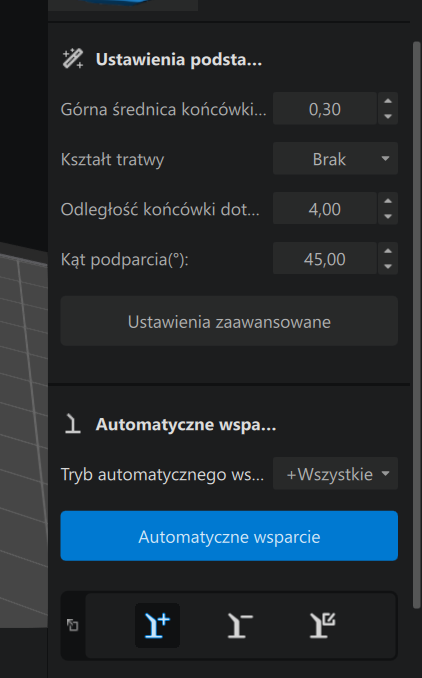Open the Kształt tratwy dropdown
The height and width of the screenshot is (678, 422).
[335, 159]
